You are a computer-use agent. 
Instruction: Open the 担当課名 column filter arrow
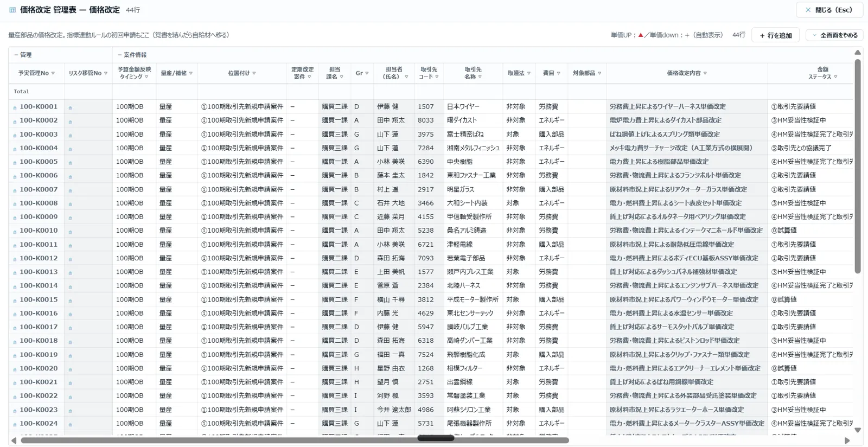(342, 77)
